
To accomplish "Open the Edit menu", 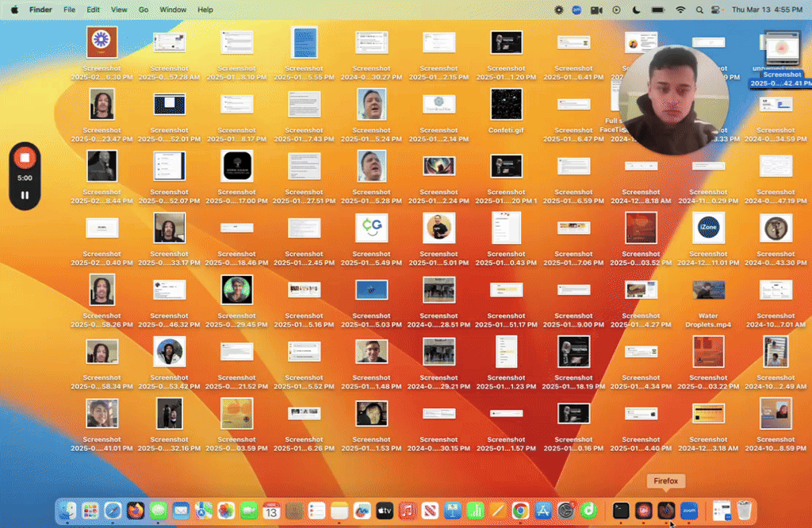I will point(94,10).
